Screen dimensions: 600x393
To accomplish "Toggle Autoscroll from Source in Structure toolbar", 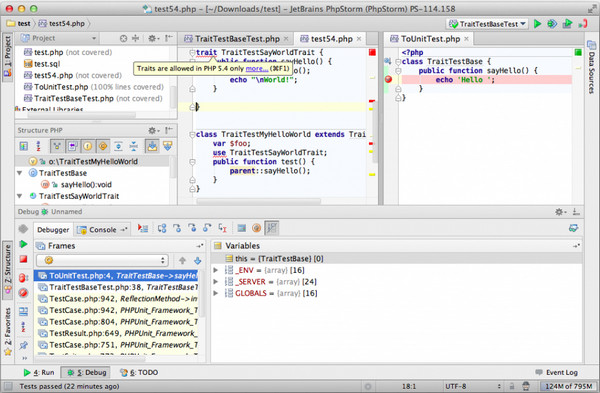I will (168, 146).
